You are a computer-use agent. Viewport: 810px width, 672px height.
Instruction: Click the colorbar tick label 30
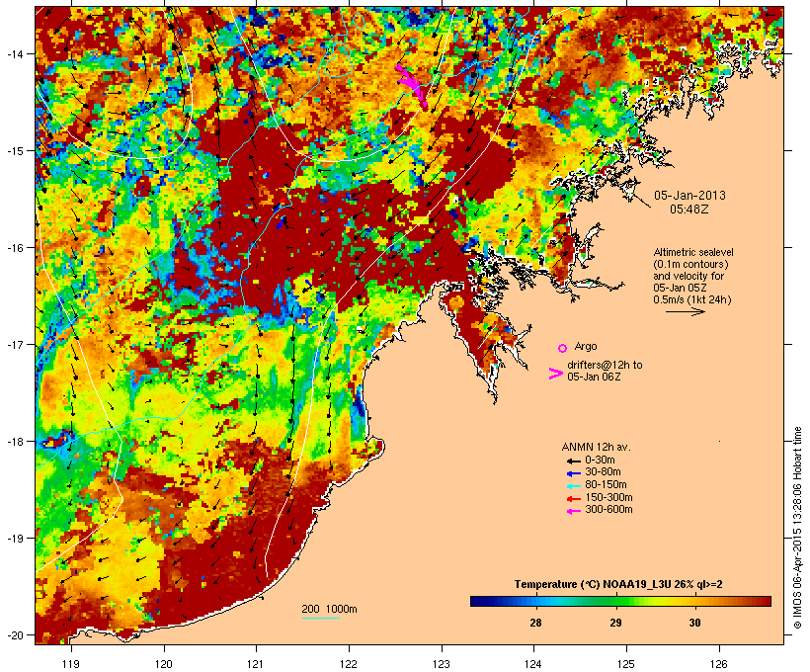point(694,623)
